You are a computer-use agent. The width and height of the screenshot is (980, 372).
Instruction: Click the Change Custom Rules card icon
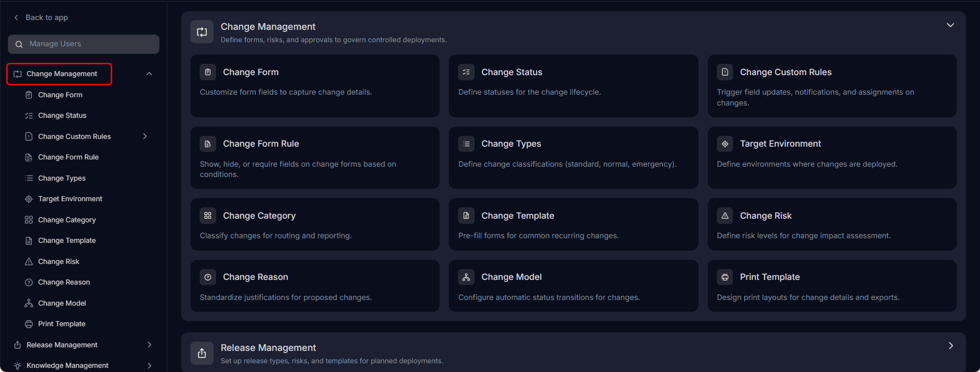pos(725,72)
